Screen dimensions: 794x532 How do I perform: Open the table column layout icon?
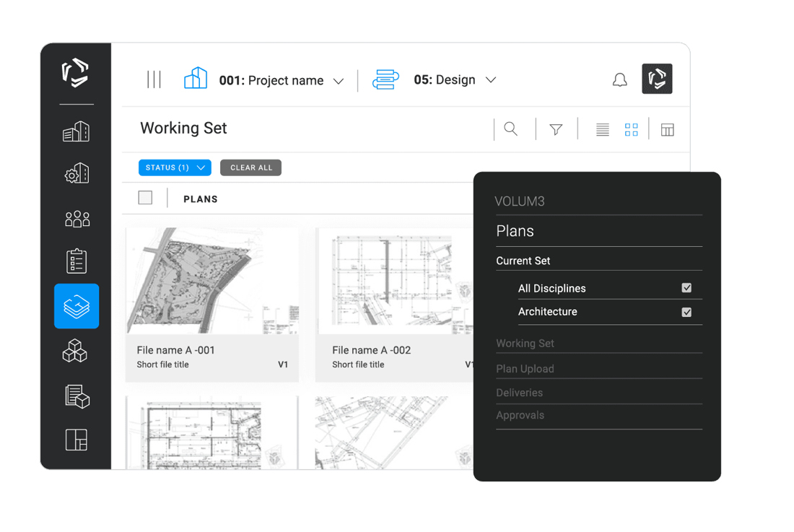coord(667,130)
